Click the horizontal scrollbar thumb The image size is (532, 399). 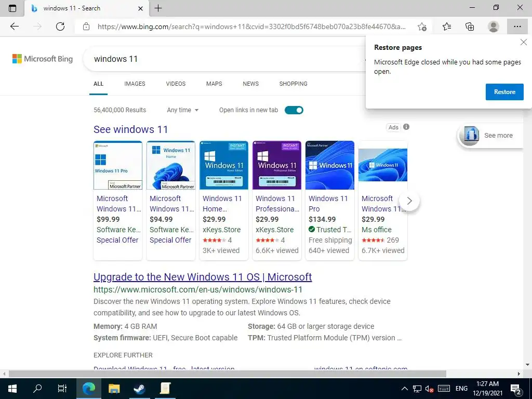(x=228, y=374)
